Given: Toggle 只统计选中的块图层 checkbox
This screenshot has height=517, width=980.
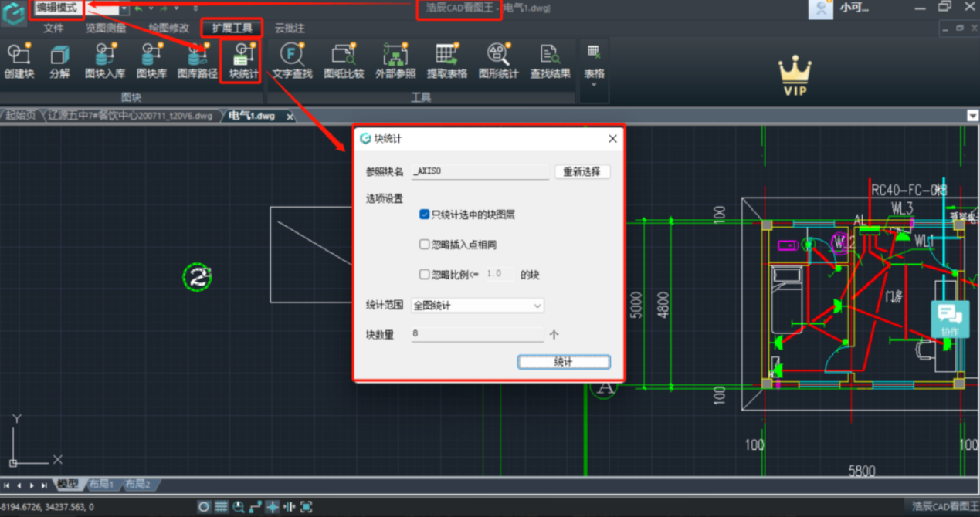Looking at the screenshot, I should click(424, 215).
